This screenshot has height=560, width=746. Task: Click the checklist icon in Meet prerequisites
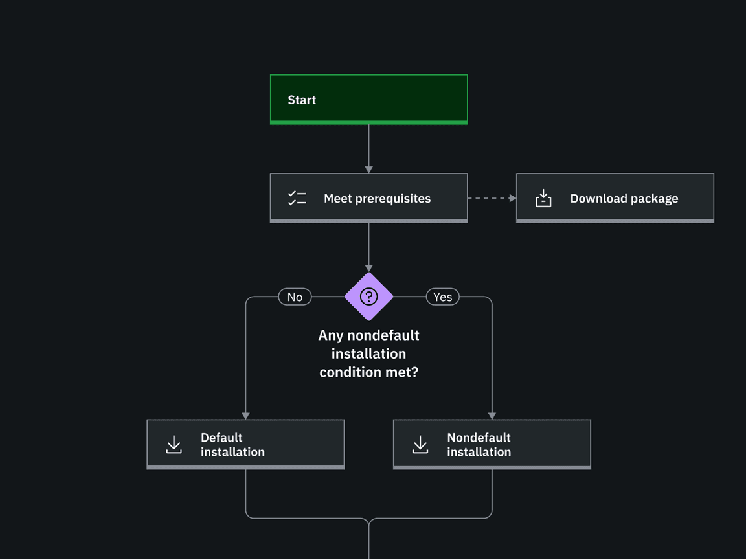click(x=297, y=198)
